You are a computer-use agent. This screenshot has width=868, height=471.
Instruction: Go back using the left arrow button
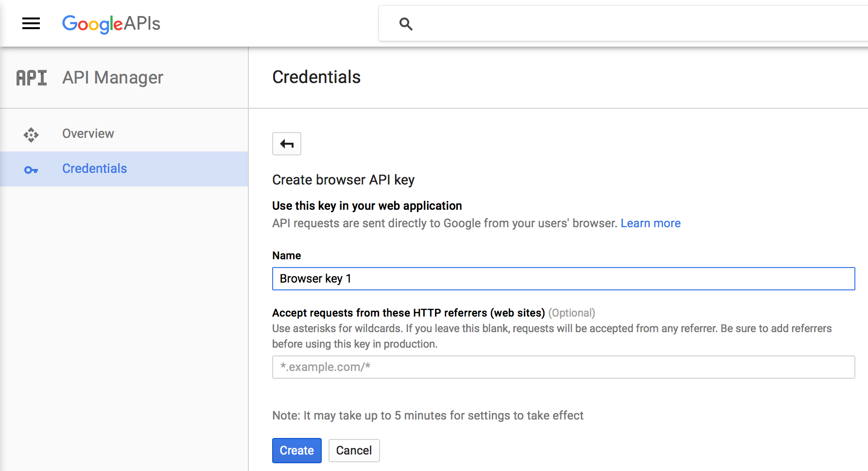pyautogui.click(x=287, y=144)
